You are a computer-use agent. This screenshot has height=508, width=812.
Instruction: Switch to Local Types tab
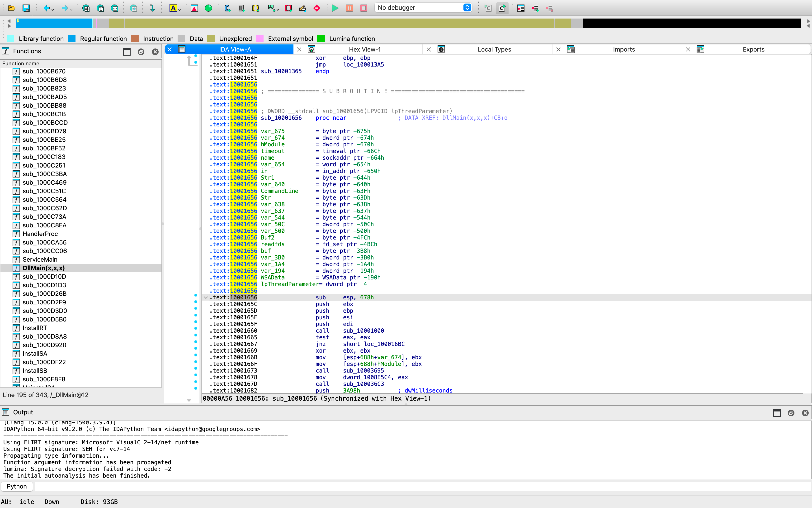point(494,49)
